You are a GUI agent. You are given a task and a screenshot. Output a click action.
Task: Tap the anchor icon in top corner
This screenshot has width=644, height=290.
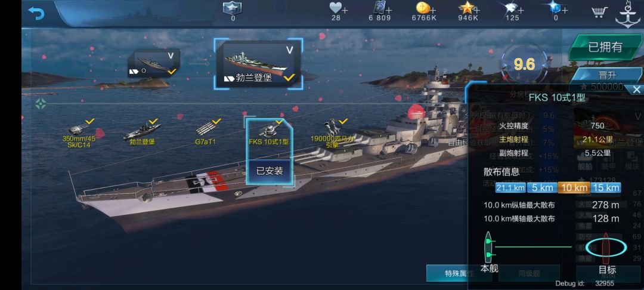click(627, 14)
